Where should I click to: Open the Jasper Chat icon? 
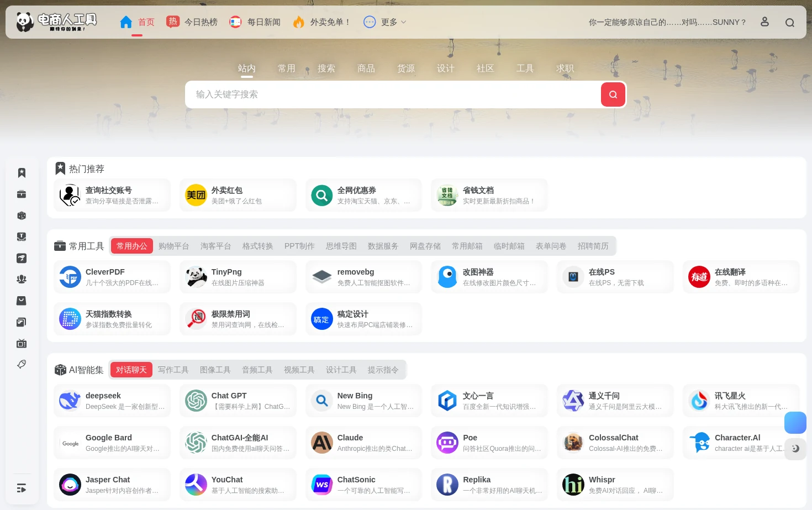70,485
